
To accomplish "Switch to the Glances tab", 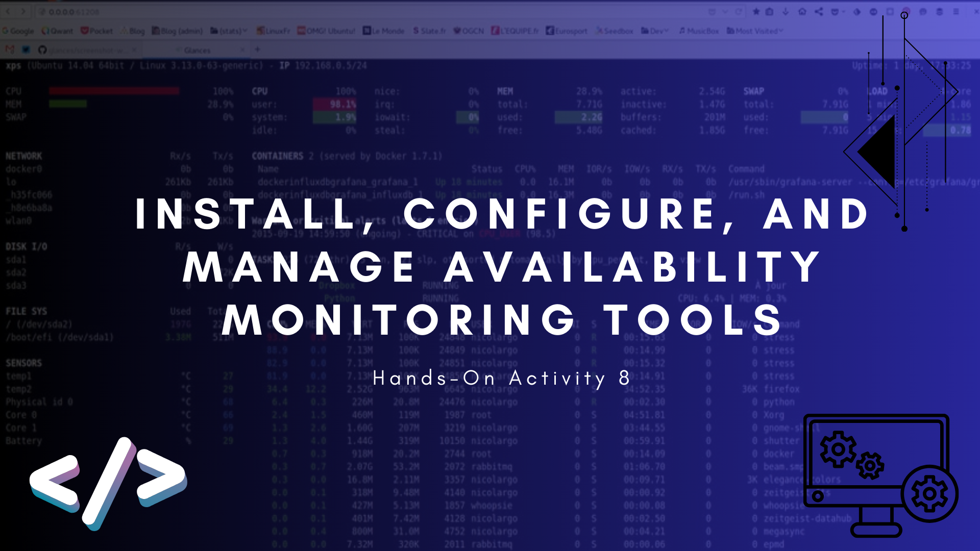I will pyautogui.click(x=198, y=50).
